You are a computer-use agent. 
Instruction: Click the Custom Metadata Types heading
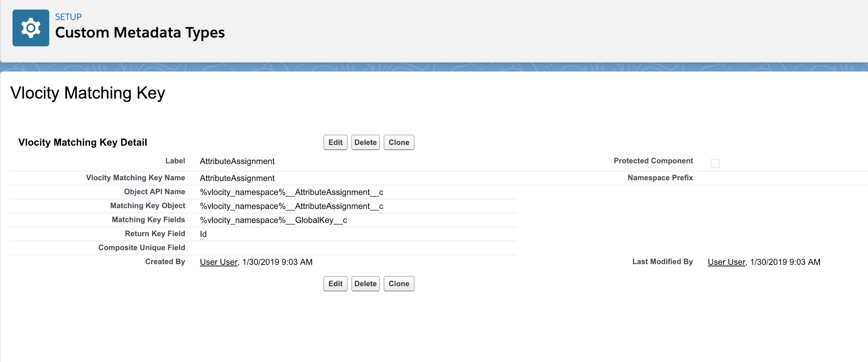click(x=140, y=33)
